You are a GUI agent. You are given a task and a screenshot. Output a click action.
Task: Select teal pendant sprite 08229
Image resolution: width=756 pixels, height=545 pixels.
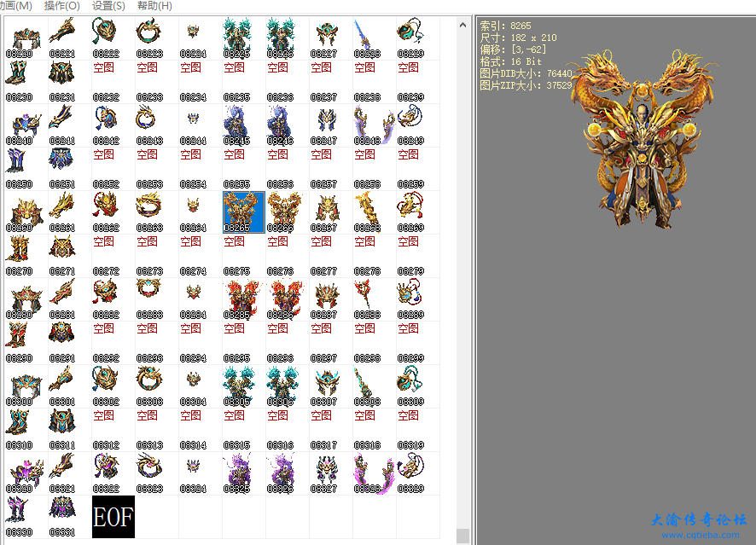click(x=417, y=38)
